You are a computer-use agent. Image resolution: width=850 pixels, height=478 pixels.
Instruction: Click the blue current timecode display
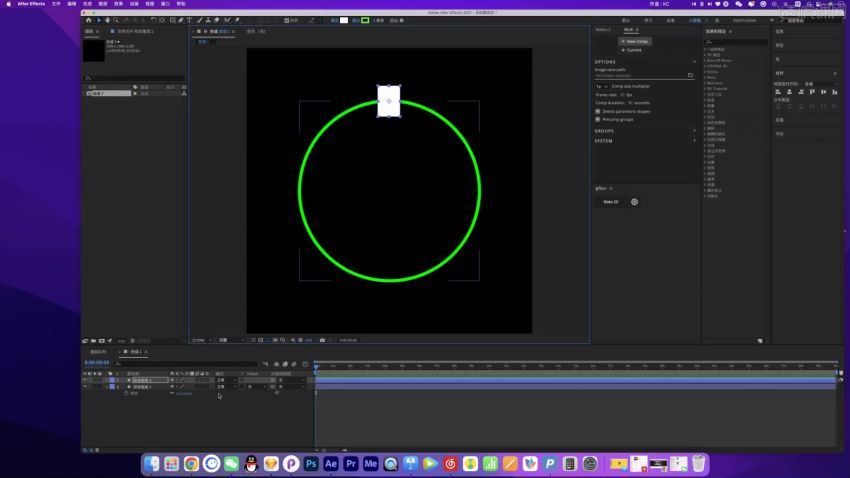(97, 363)
